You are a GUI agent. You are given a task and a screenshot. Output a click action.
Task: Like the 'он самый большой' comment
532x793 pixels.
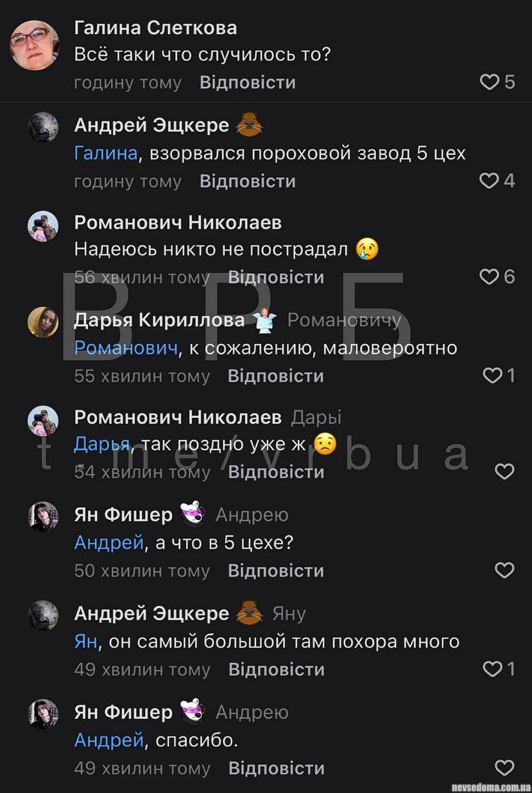pyautogui.click(x=492, y=669)
